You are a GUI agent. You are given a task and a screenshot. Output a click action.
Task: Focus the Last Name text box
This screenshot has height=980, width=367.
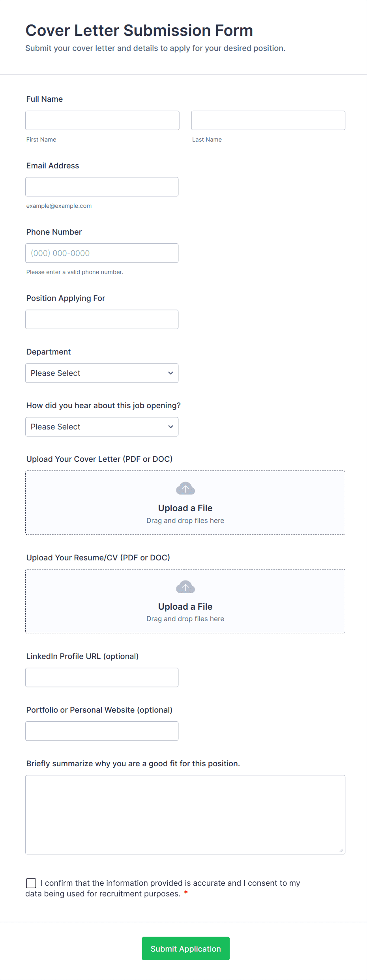tap(268, 120)
